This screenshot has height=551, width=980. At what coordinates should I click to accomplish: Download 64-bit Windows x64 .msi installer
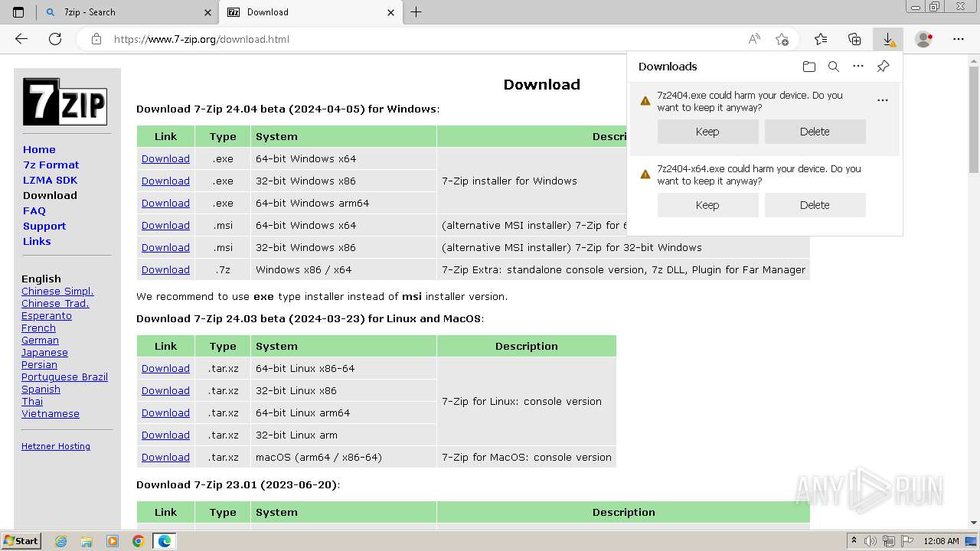point(165,226)
